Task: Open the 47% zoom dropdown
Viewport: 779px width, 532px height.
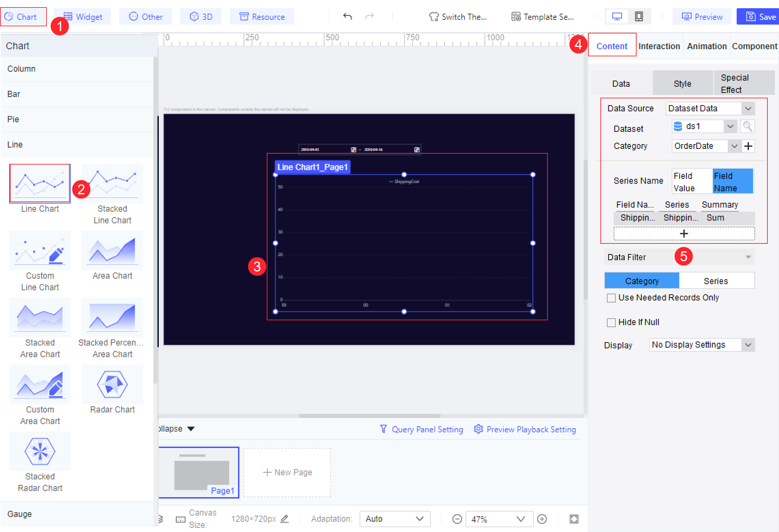Action: point(499,519)
